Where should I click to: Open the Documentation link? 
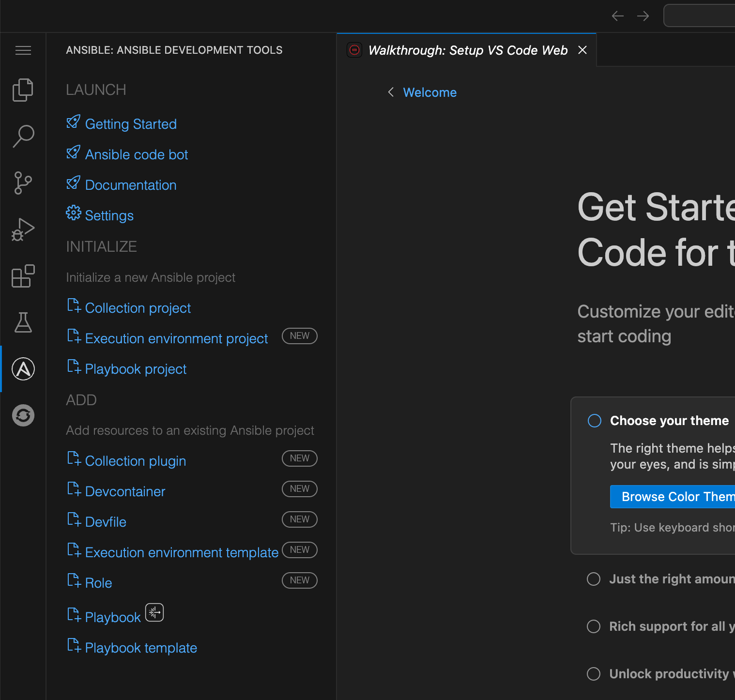click(130, 184)
